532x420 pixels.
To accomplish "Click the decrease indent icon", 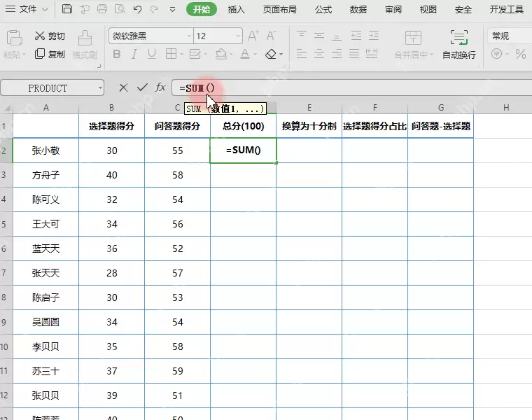I will [356, 35].
